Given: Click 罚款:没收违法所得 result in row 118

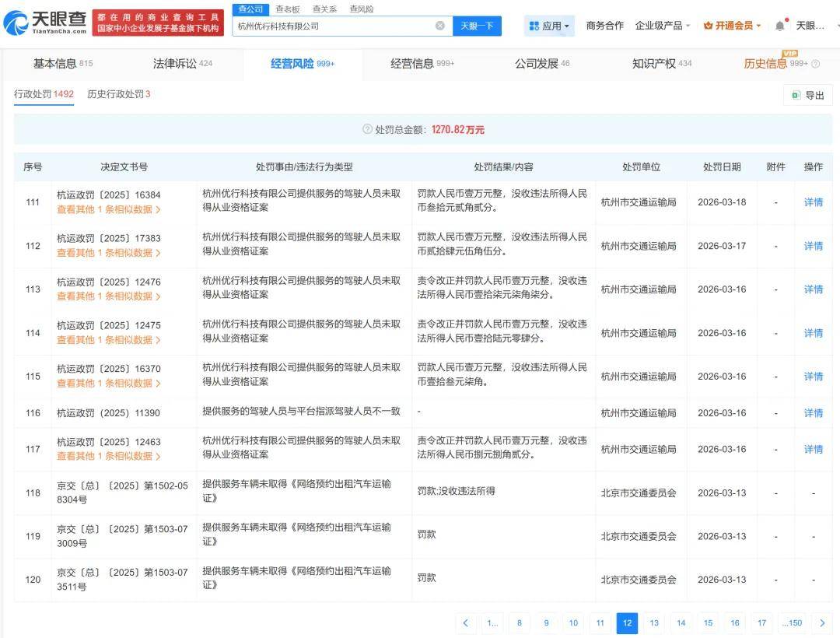Looking at the screenshot, I should click(x=456, y=491).
